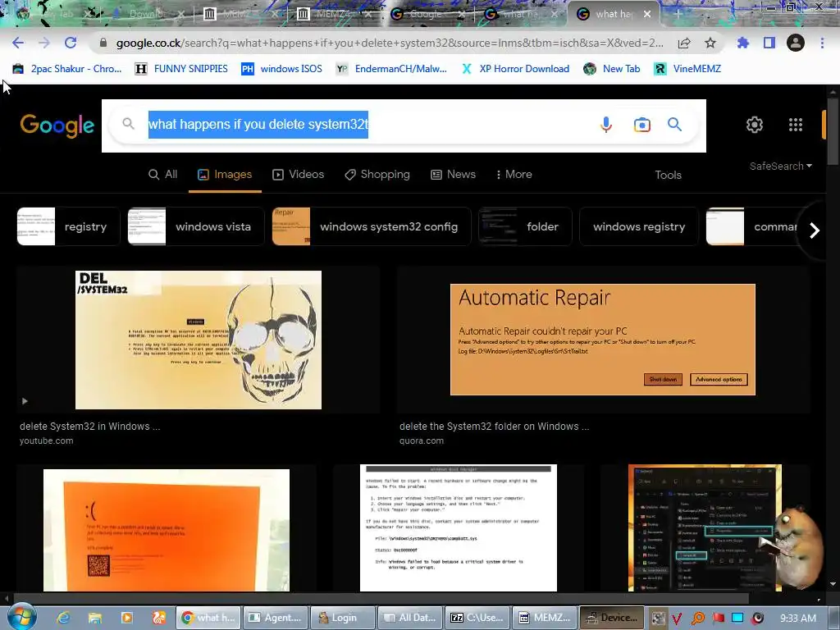Open the dark file explorer screenshot thumbnail
Screen dimensions: 840x630
[x=705, y=528]
